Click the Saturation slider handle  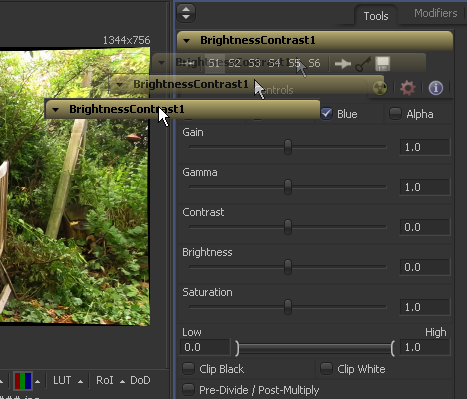tap(288, 307)
